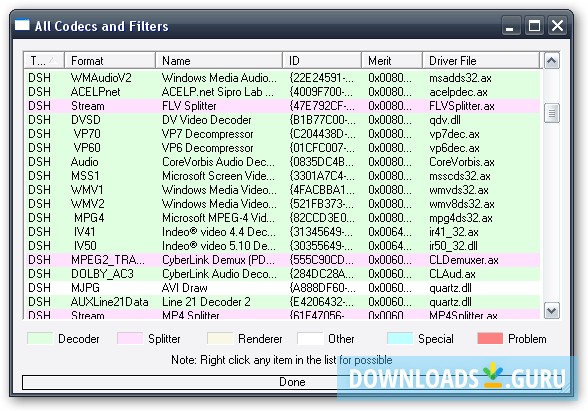Viewport: 588px width, 411px height.
Task: Click the acelpdec.ax driver file cell
Action: 458,92
